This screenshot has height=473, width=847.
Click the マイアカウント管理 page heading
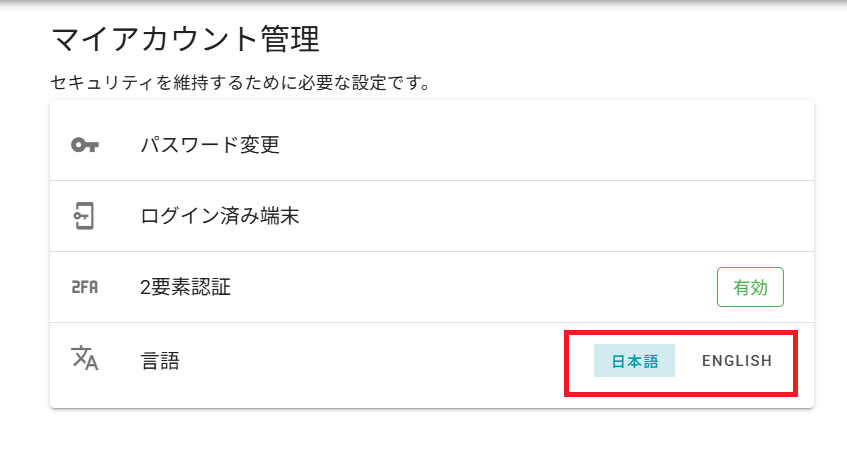point(185,41)
